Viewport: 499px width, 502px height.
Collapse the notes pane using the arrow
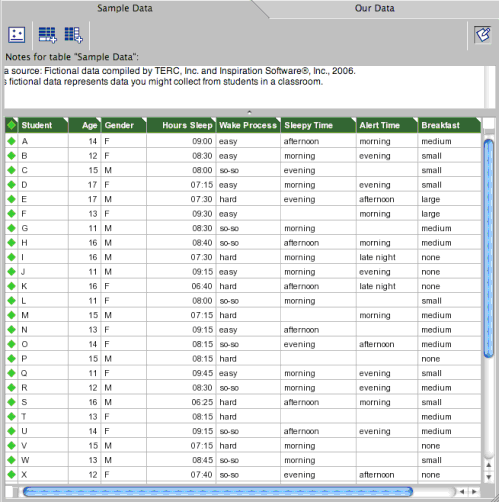249,112
